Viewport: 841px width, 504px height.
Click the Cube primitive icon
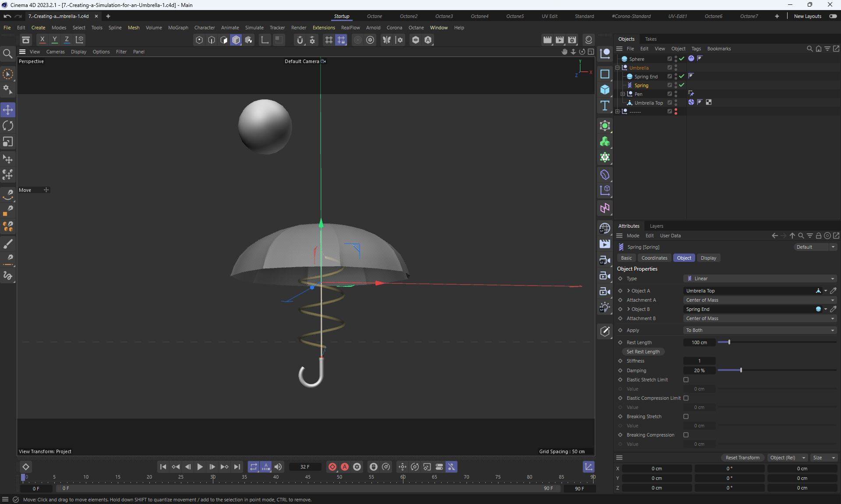click(x=605, y=90)
